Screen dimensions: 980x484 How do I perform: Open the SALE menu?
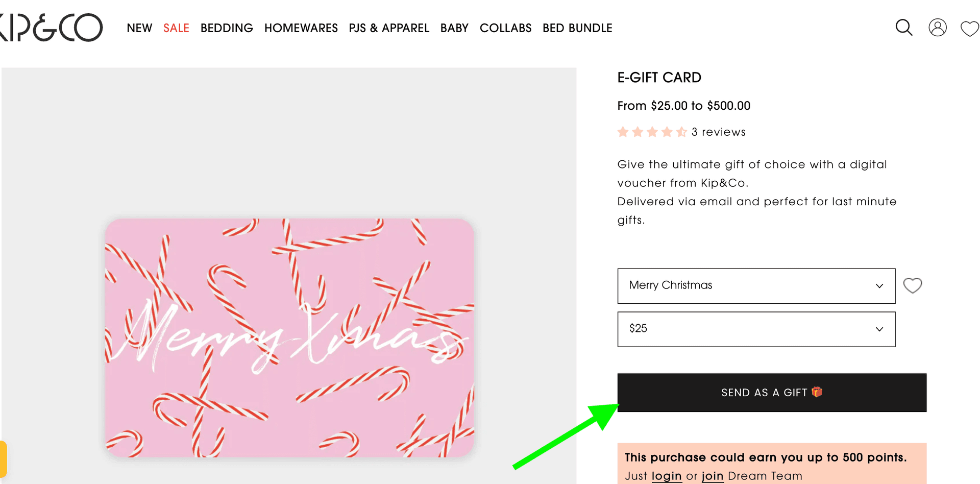point(176,28)
